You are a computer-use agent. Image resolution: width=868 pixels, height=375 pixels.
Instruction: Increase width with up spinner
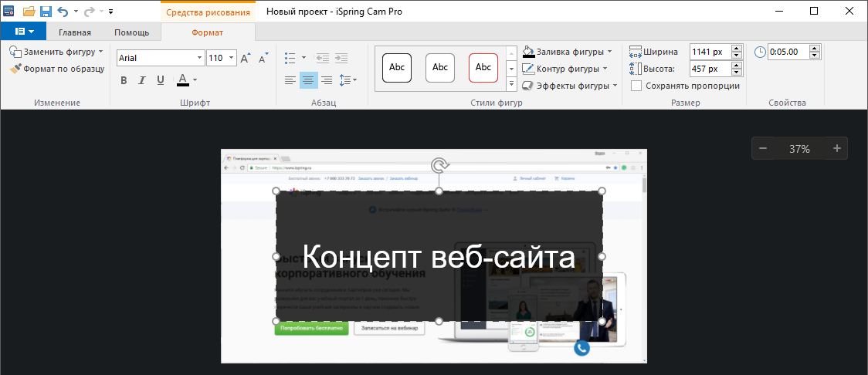click(736, 49)
